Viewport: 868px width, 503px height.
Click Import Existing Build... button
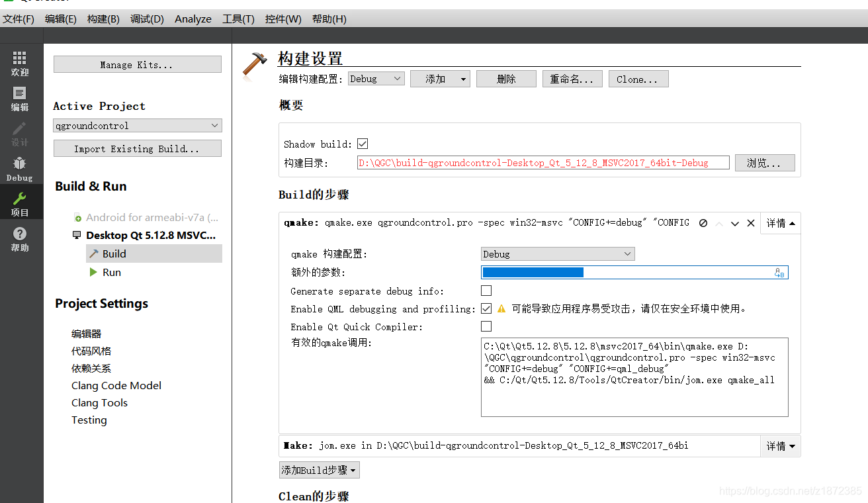pos(138,149)
